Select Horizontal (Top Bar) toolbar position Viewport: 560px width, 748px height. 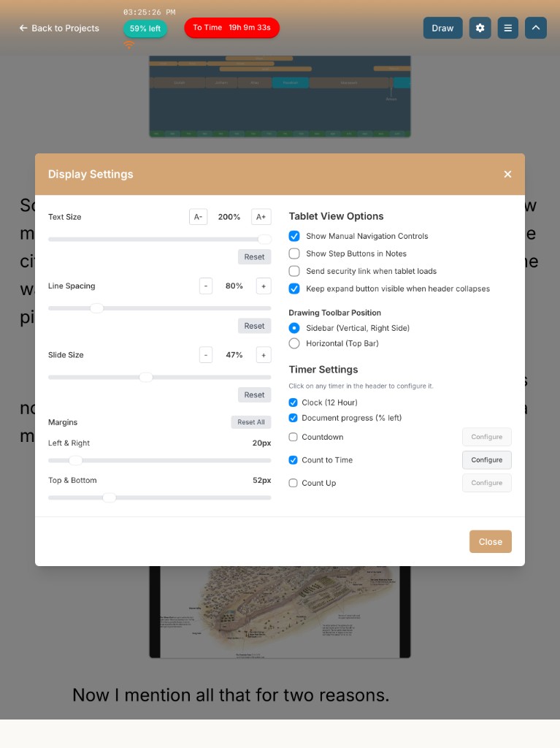coord(294,343)
